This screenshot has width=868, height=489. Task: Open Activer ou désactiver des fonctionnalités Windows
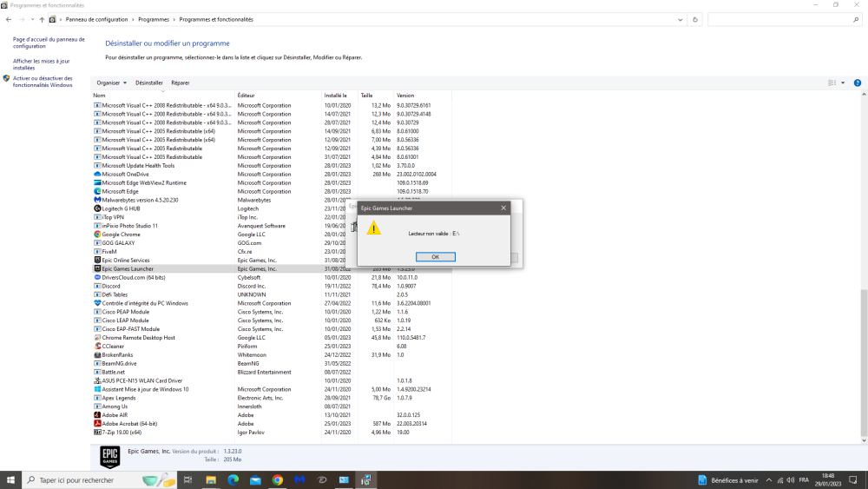[43, 82]
